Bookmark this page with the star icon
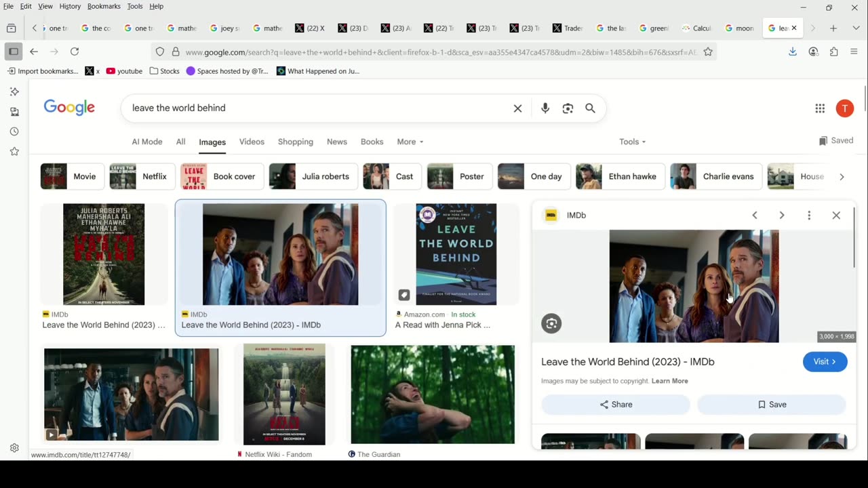Viewport: 868px width, 488px height. (708, 52)
